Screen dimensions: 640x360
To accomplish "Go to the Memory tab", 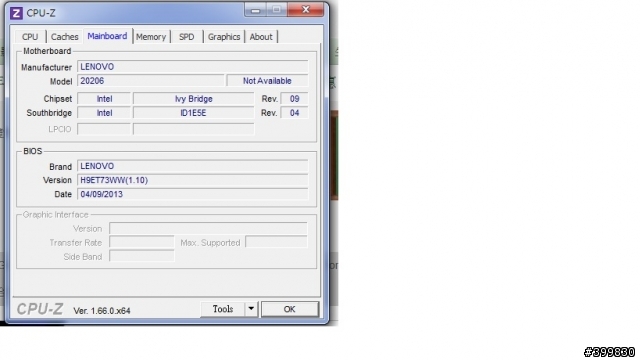I will pos(151,37).
